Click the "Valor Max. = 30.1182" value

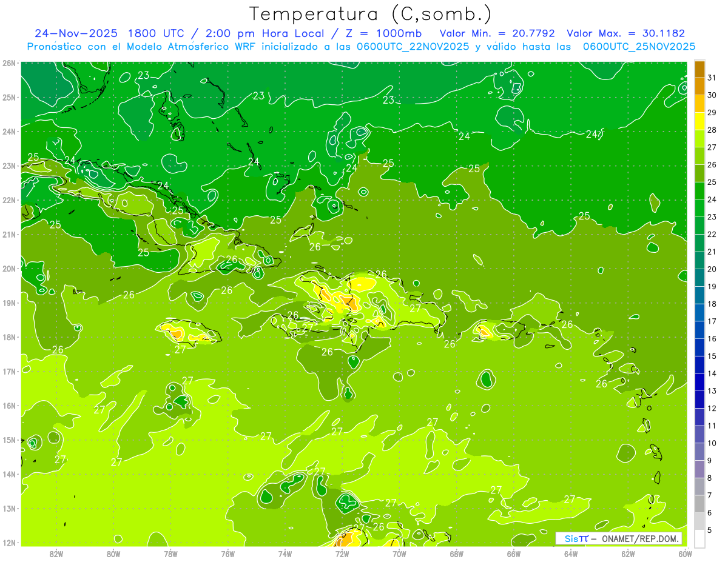pos(625,33)
